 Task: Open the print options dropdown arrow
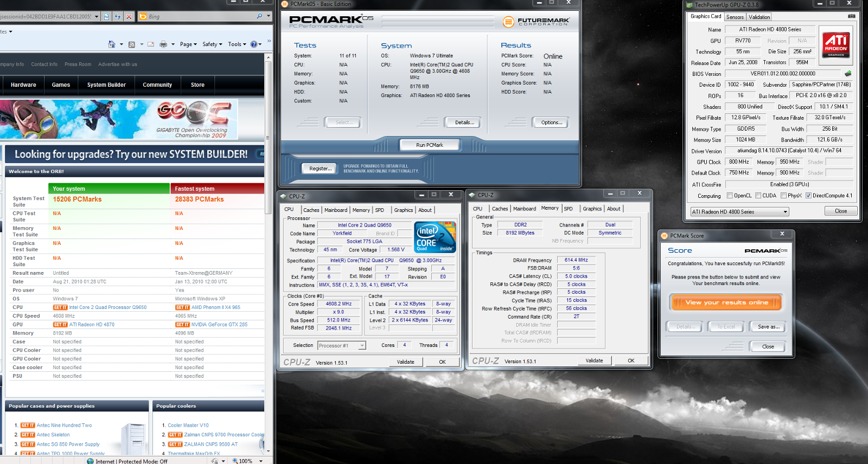tap(173, 44)
